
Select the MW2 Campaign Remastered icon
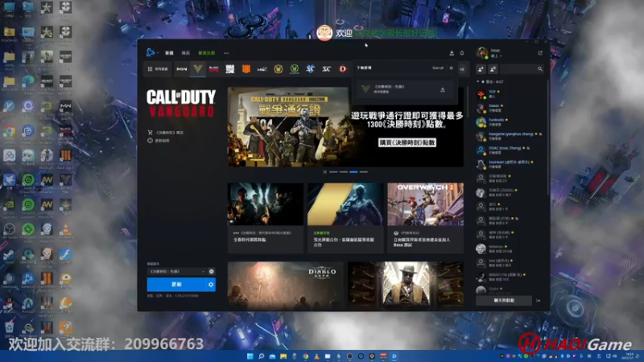tap(262, 69)
